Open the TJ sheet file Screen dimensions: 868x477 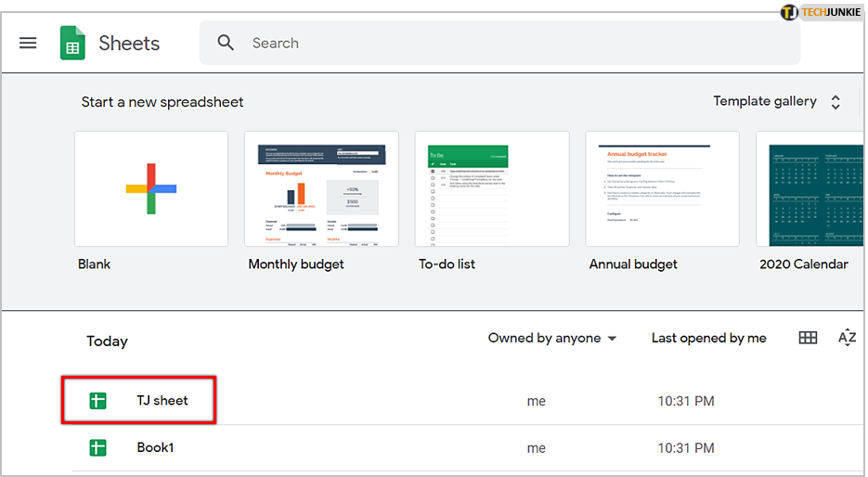[162, 401]
